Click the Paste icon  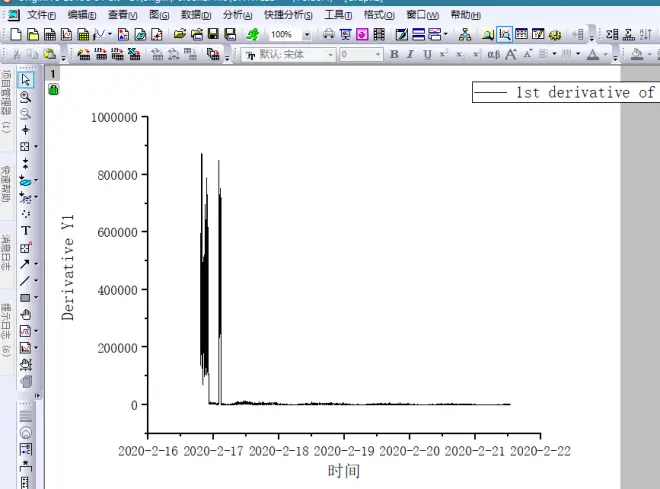50,54
